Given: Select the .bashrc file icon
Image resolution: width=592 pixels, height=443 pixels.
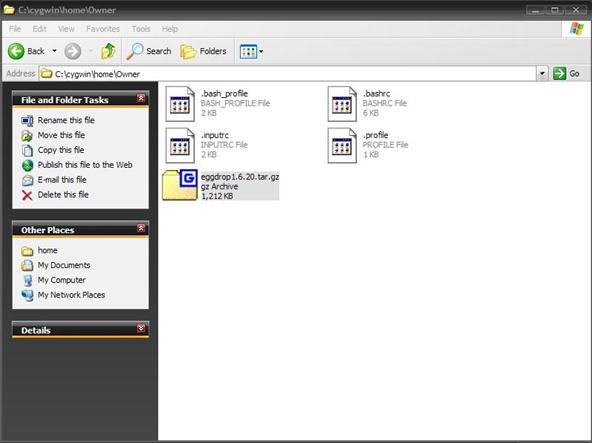Looking at the screenshot, I should [342, 104].
